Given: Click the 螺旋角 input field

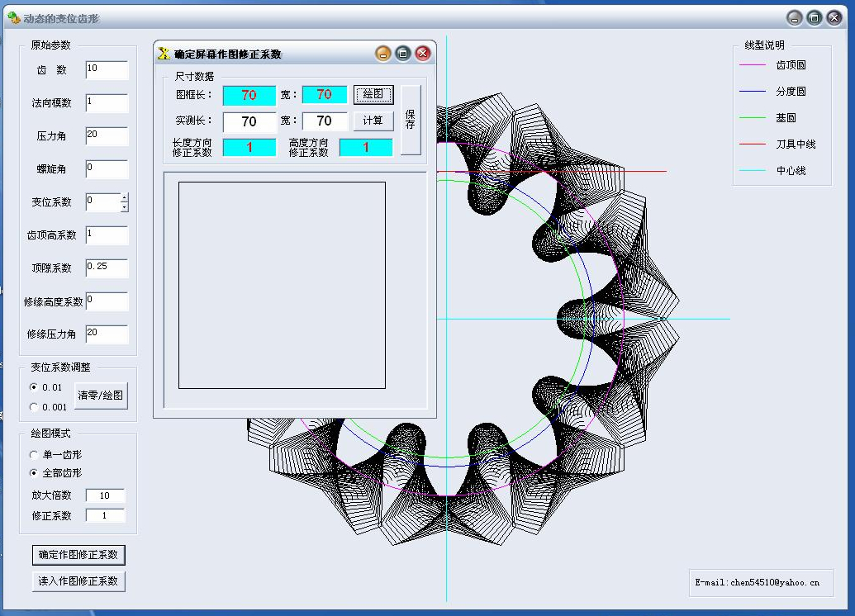Looking at the screenshot, I should coord(107,169).
